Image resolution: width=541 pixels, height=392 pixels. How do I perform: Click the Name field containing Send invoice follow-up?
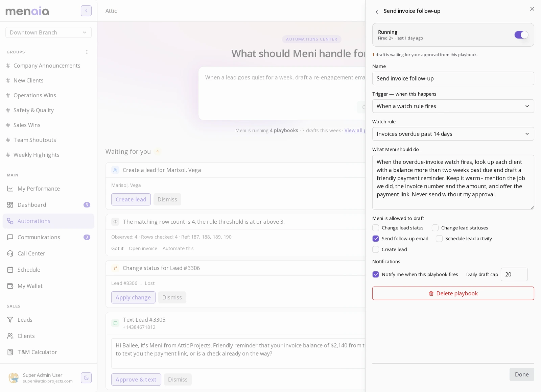[x=453, y=78]
